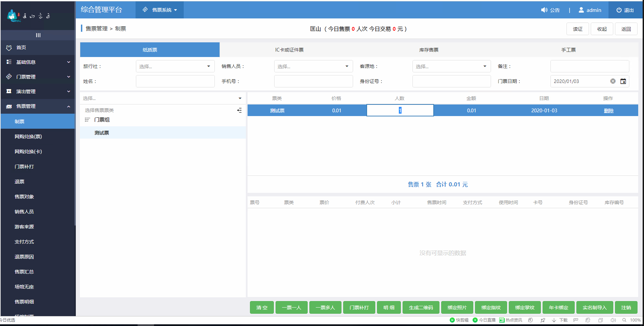Viewport: 644px width, 326px height.
Task: Click the 备注 input field
Action: point(590,66)
